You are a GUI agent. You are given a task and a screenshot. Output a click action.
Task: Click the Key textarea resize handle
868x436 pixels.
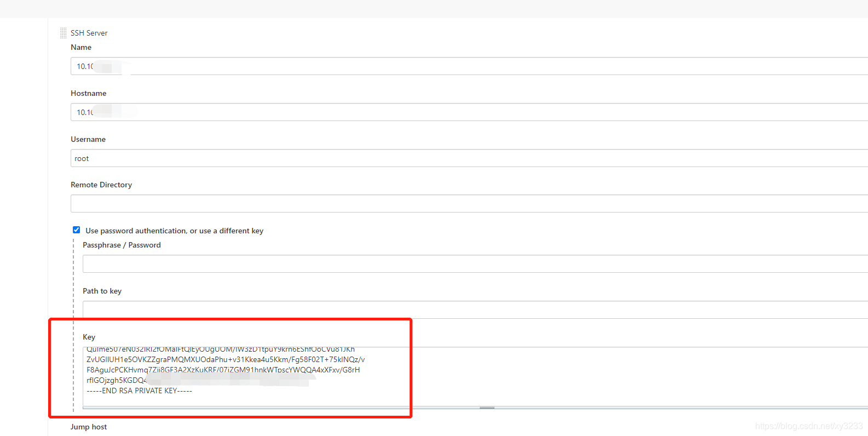(x=487, y=408)
